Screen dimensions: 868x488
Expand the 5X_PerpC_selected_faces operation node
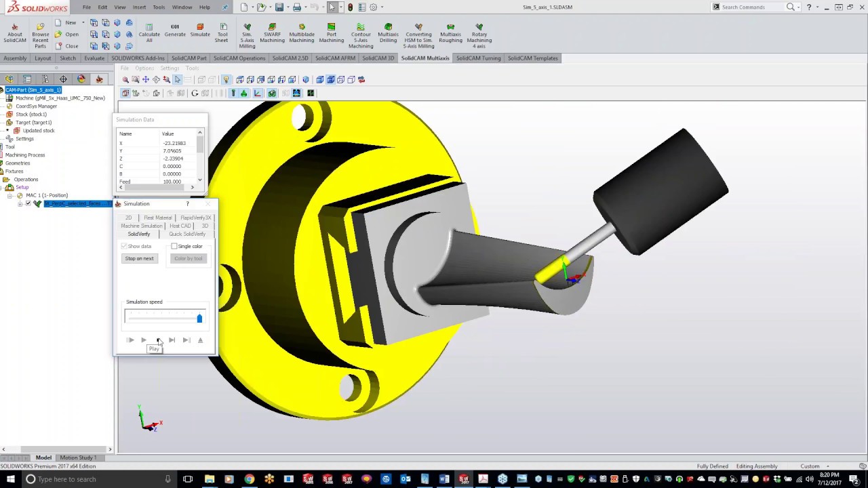click(20, 203)
